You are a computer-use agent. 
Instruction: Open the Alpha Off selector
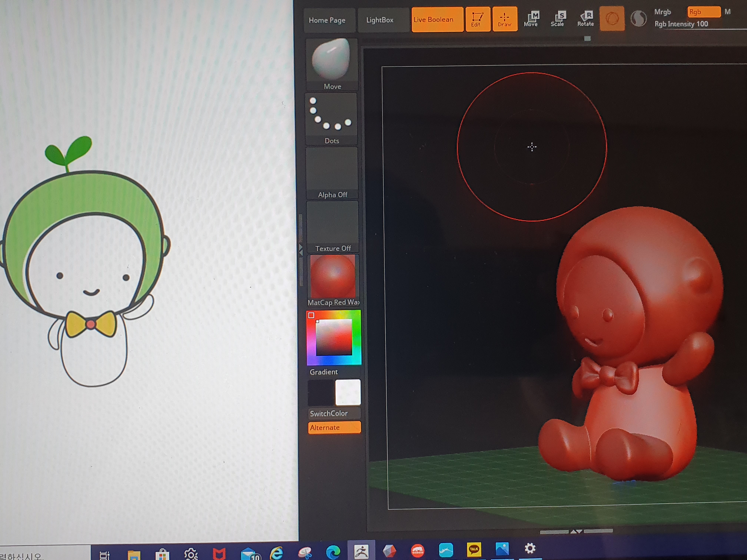[x=332, y=173]
